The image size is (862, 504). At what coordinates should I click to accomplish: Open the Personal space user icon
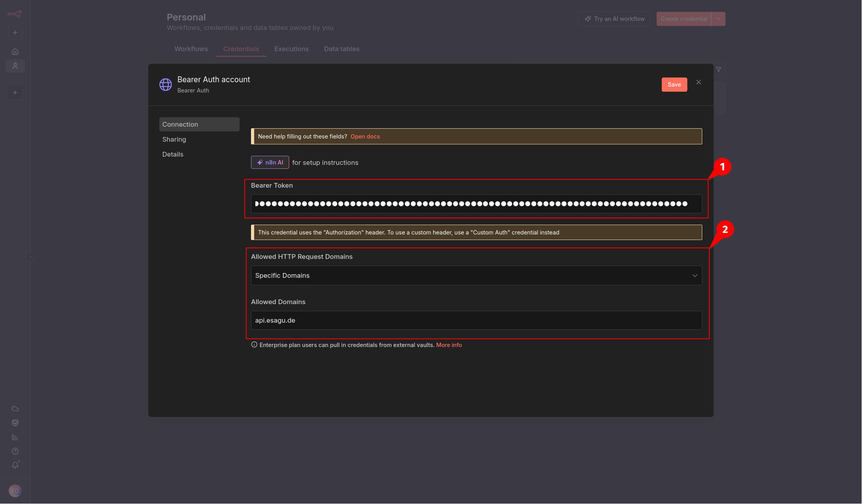click(15, 66)
